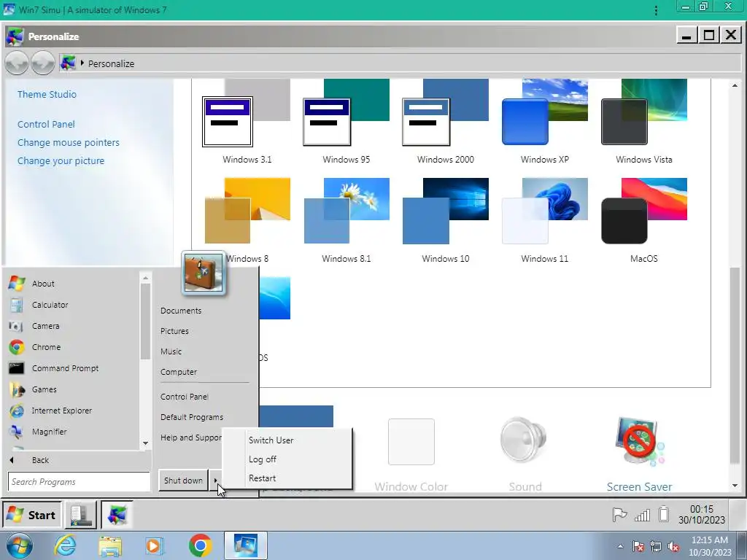This screenshot has height=560, width=747.
Task: Choose Log off from the shutdown menu
Action: [263, 459]
